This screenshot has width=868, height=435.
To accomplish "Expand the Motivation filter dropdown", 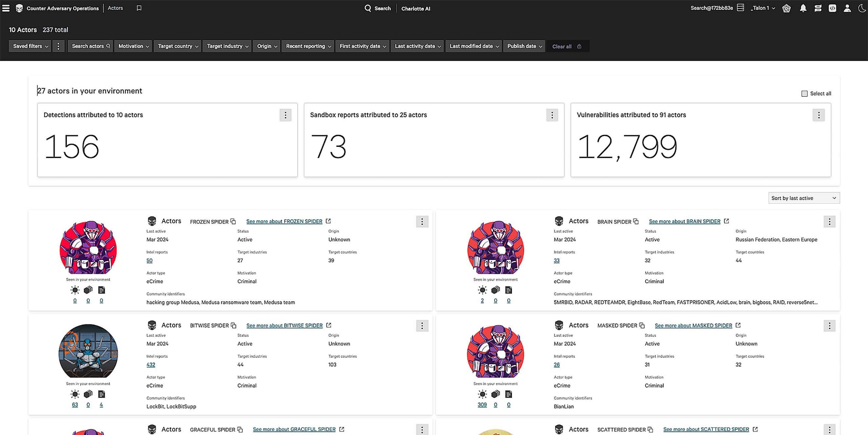I will pyautogui.click(x=133, y=46).
